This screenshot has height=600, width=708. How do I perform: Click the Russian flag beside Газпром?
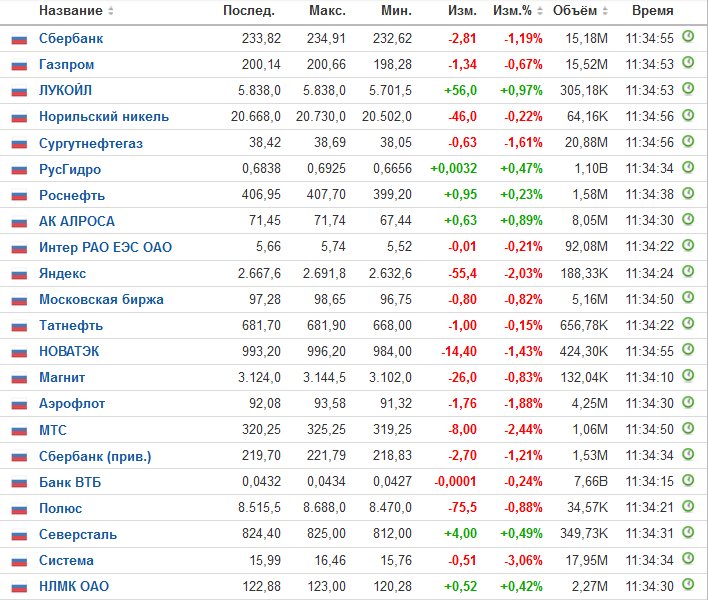[x=19, y=66]
